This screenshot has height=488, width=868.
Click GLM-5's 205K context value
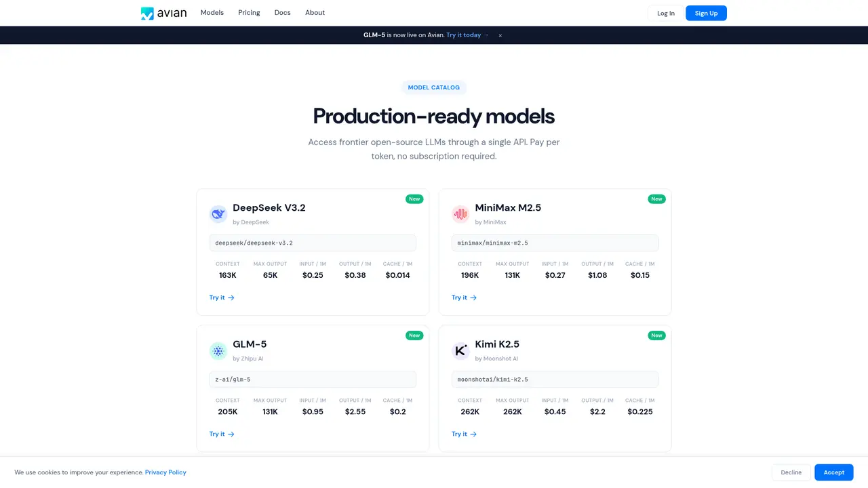[228, 412]
